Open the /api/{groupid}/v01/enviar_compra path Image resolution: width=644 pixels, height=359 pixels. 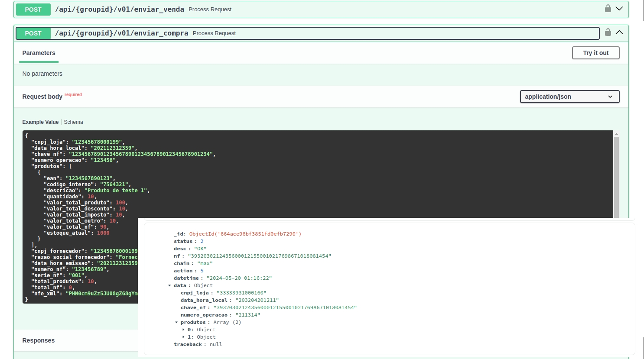[122, 33]
